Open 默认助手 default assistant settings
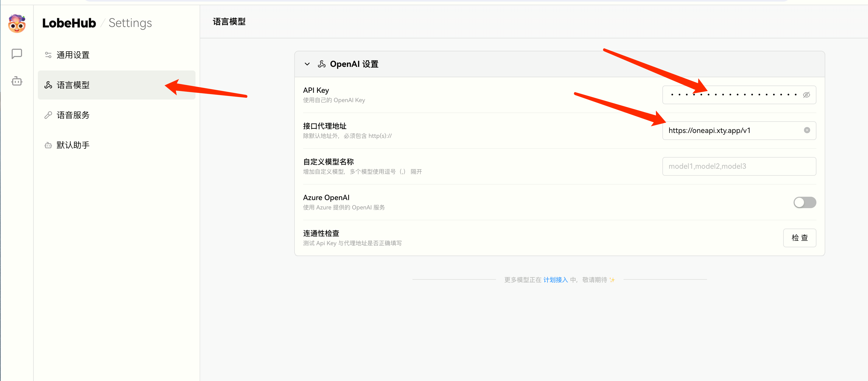 (73, 145)
